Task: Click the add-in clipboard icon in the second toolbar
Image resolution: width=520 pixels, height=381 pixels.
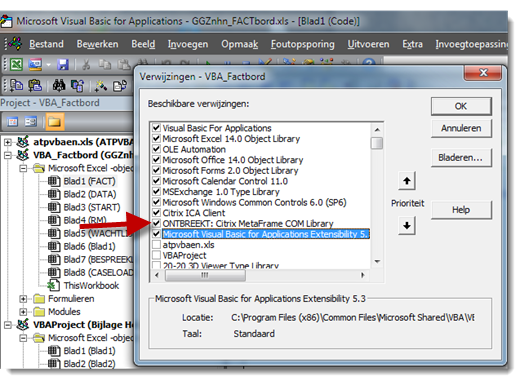Action: click(35, 85)
